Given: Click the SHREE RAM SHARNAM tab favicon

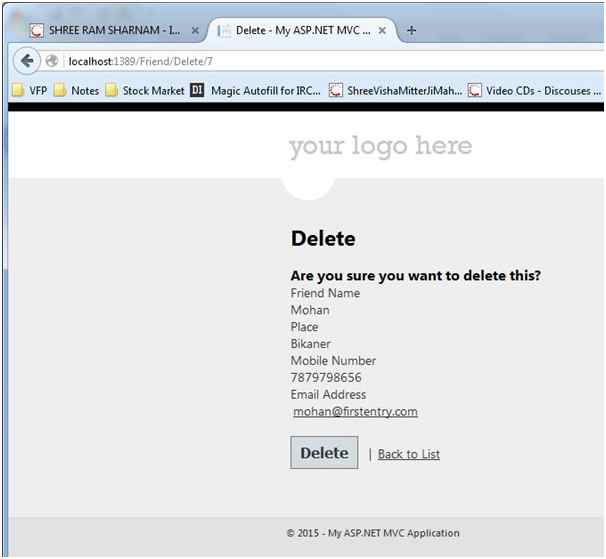Looking at the screenshot, I should coord(37,30).
